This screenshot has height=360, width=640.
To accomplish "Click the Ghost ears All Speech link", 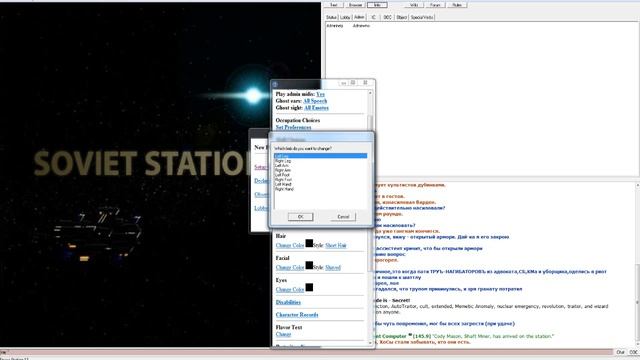I will tap(315, 101).
